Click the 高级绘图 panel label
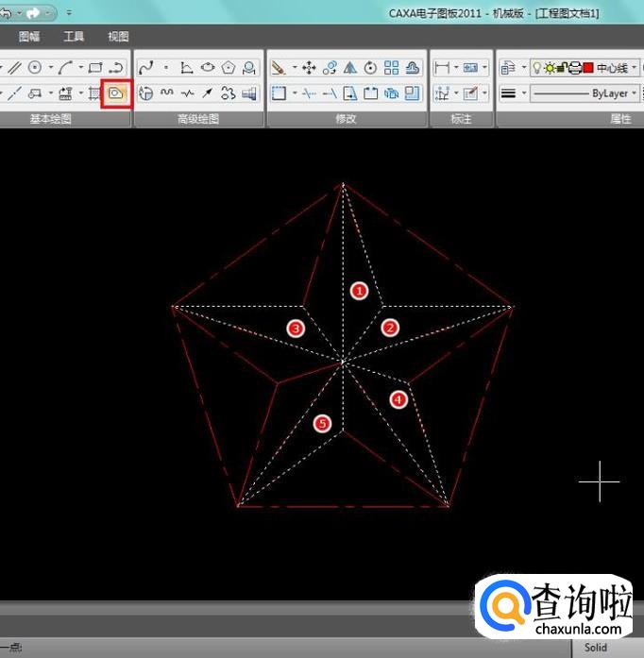This screenshot has height=658, width=644. click(198, 119)
